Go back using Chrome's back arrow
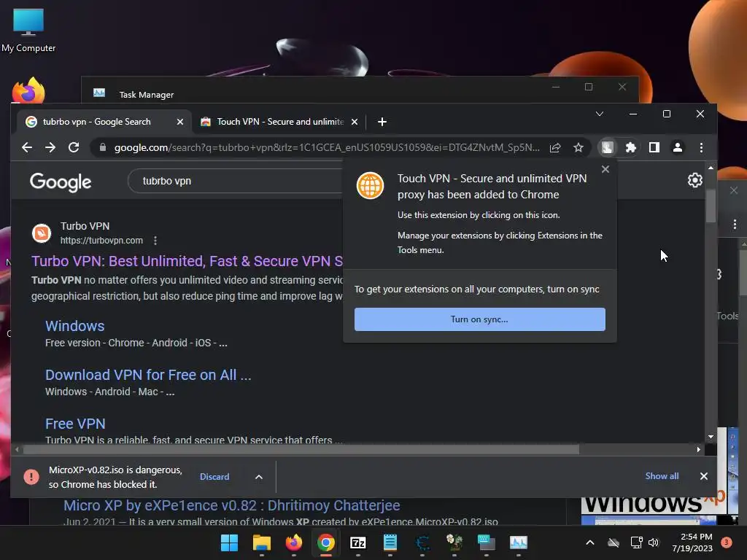Viewport: 747px width, 560px height. [x=27, y=147]
